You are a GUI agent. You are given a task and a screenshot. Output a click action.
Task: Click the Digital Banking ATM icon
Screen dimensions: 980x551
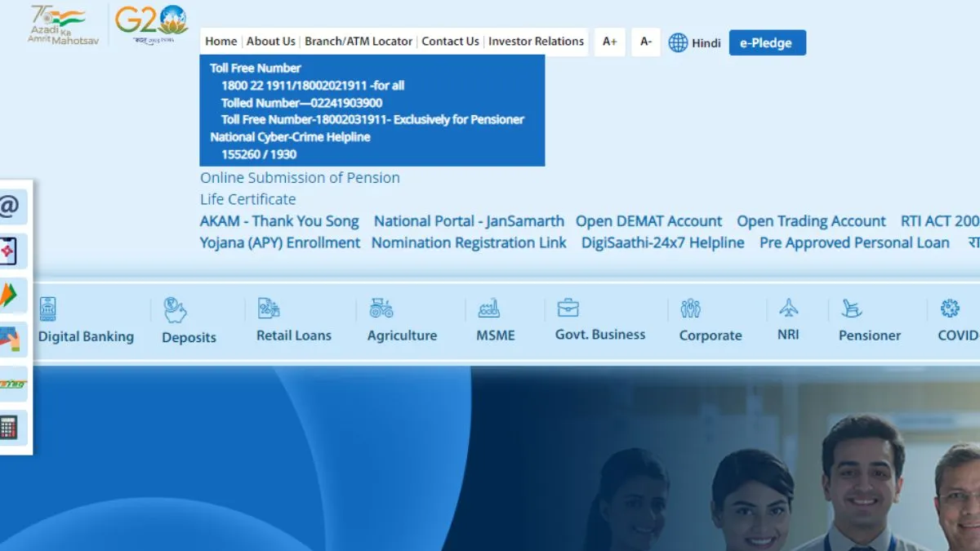pyautogui.click(x=47, y=309)
